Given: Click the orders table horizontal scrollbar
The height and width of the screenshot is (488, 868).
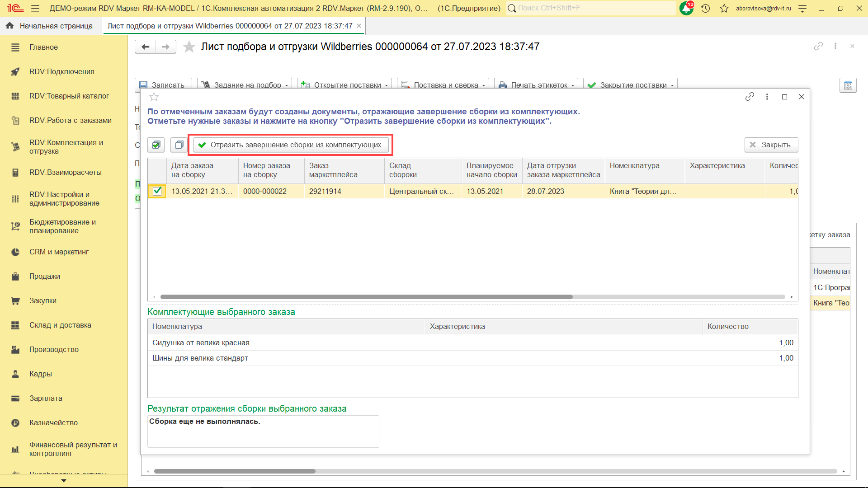Looking at the screenshot, I should click(366, 297).
